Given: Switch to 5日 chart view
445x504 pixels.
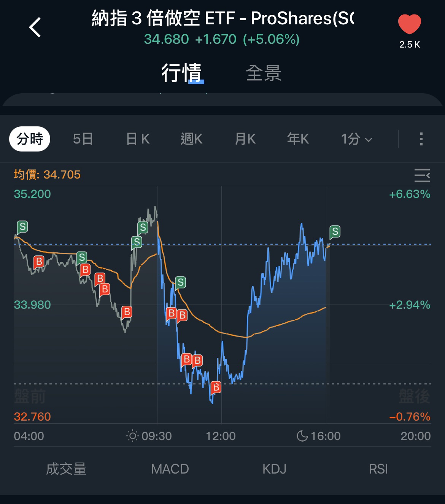Looking at the screenshot, I should point(83,139).
